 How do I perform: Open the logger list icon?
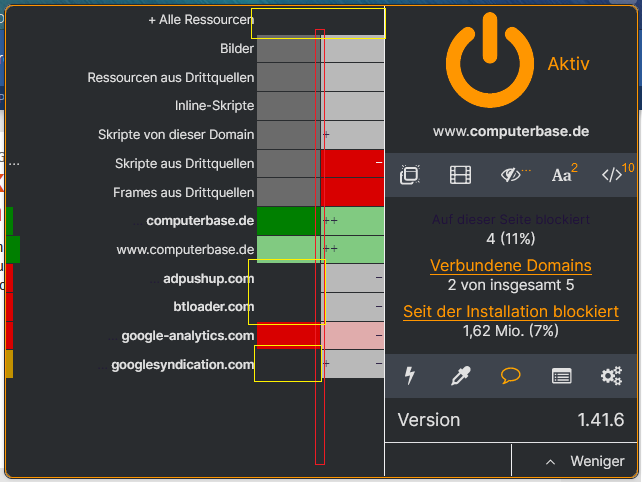pos(561,376)
